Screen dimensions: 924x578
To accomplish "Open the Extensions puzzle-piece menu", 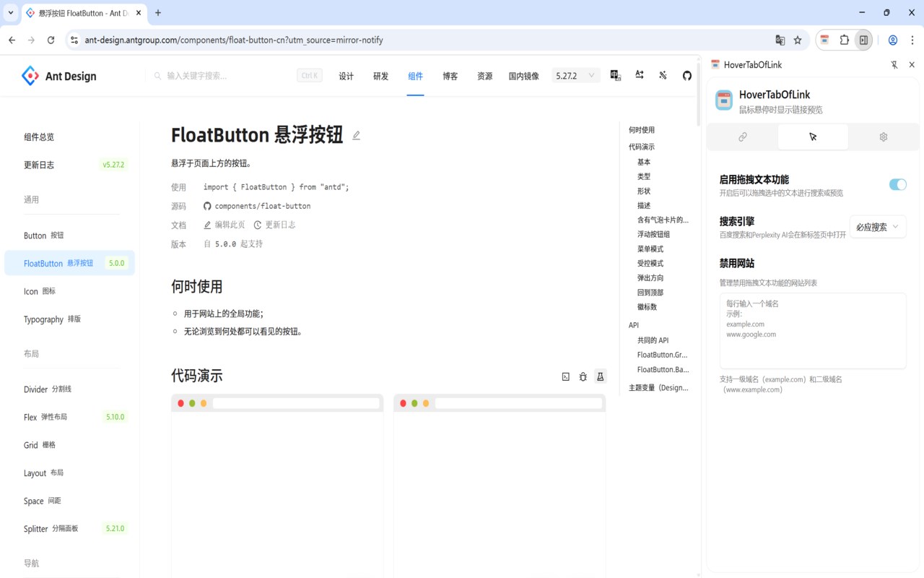I will [844, 40].
